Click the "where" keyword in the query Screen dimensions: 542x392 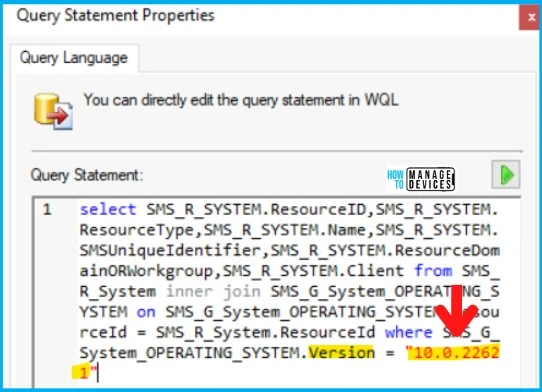409,332
